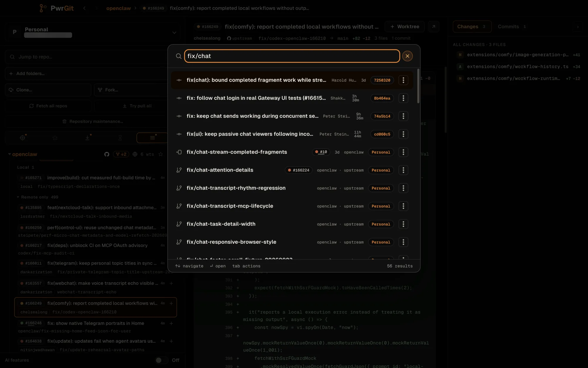
Task: Click Try pull all
Action: pyautogui.click(x=137, y=106)
